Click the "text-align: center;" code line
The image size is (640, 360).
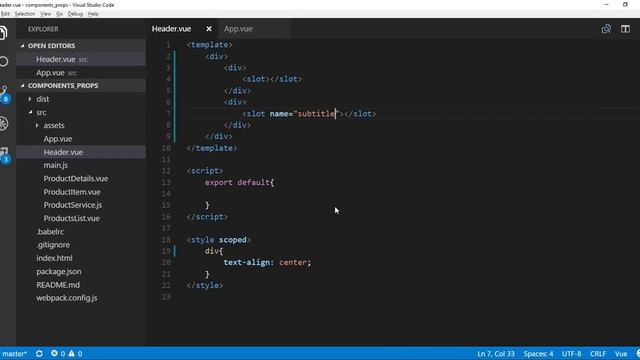[267, 262]
